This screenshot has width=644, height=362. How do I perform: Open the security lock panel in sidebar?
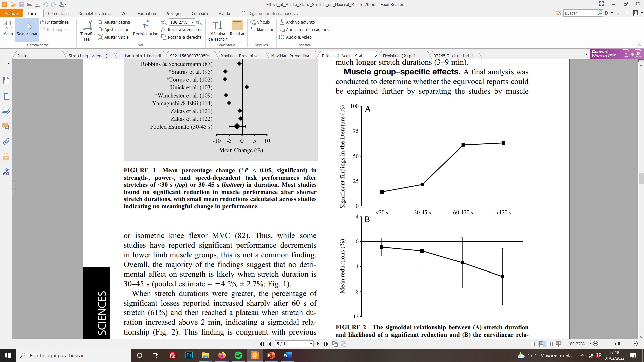pos(6,156)
